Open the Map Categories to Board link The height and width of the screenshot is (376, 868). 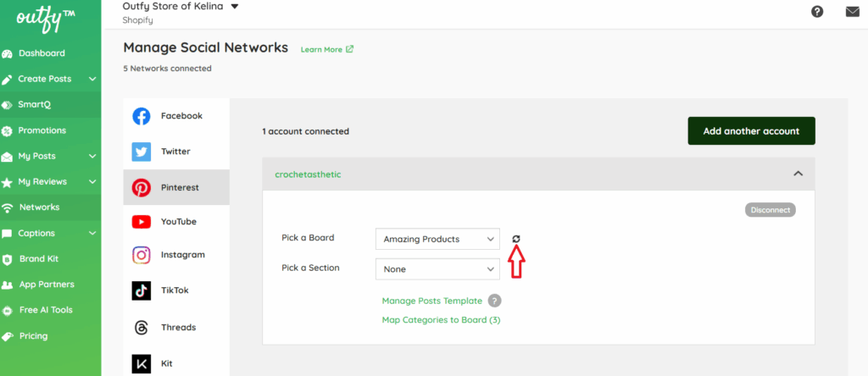coord(442,320)
